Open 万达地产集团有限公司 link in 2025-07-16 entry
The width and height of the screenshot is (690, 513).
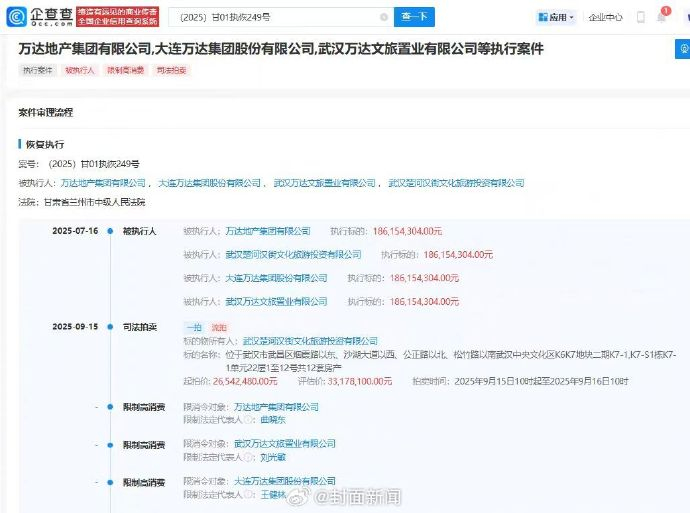click(x=268, y=231)
